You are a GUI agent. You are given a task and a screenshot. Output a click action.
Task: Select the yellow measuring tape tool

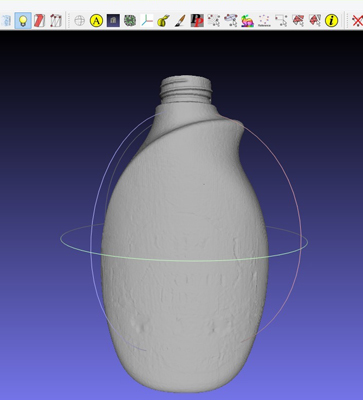click(163, 21)
